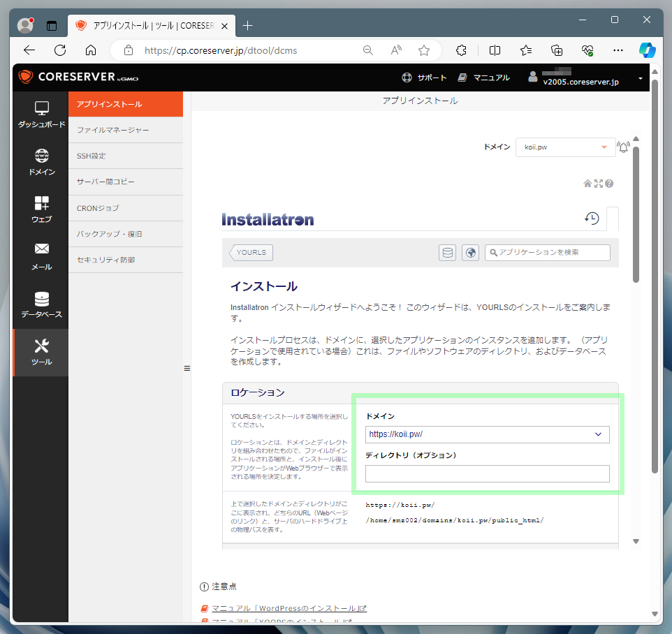Expand the v2005.coreserver.jp account menu
The width and height of the screenshot is (672, 634).
tap(585, 78)
